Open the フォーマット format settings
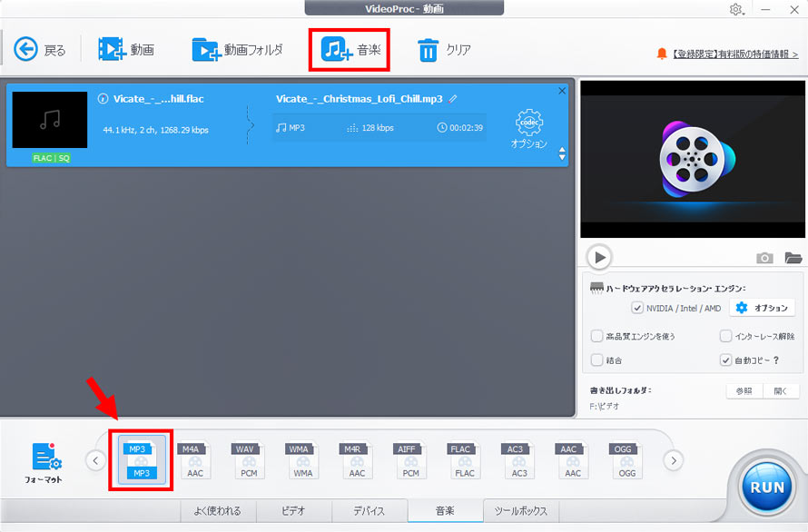 coord(44,462)
